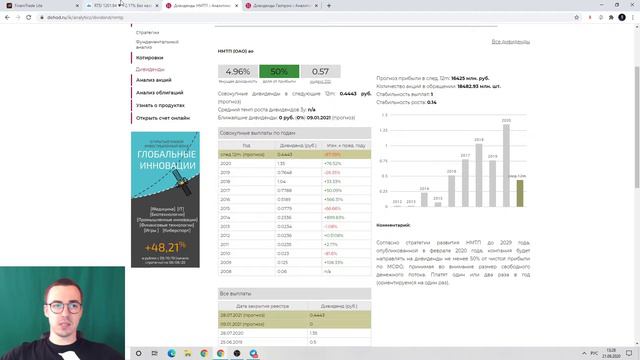Switch to the Дивиденды Газпром tab
The height and width of the screenshot is (360, 640).
[281, 6]
